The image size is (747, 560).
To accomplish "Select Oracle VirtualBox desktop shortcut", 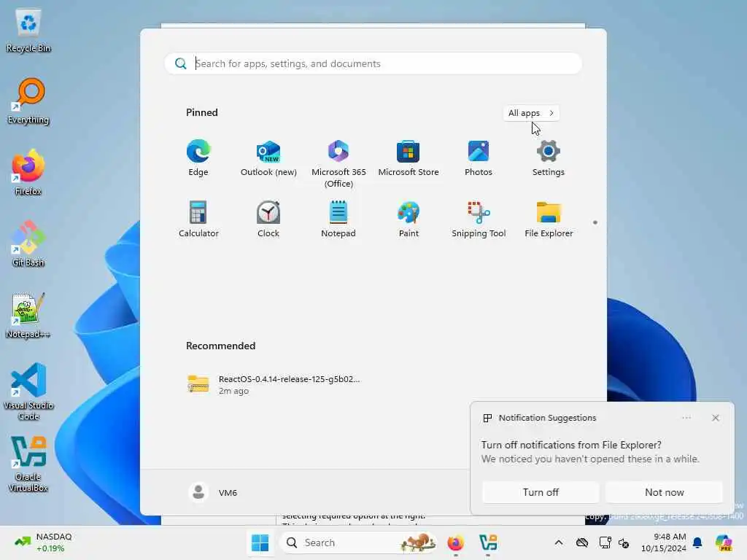I will point(28,464).
